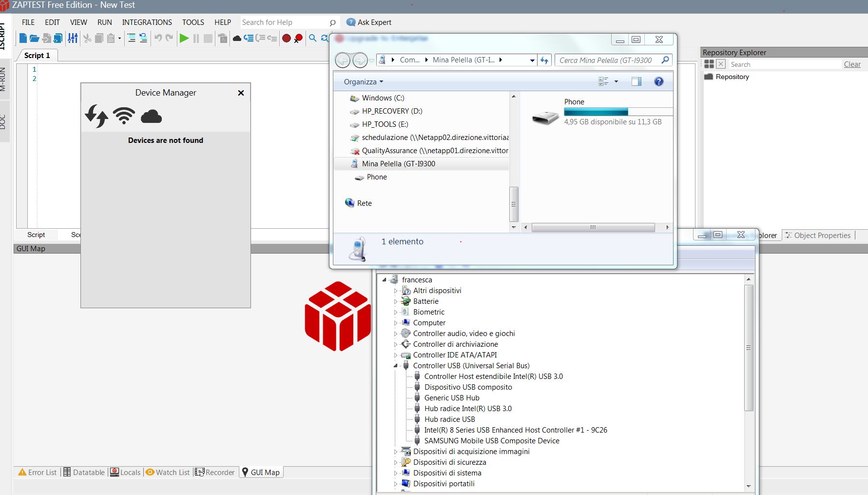Open the HELP menu
This screenshot has height=495, width=868.
click(223, 22)
